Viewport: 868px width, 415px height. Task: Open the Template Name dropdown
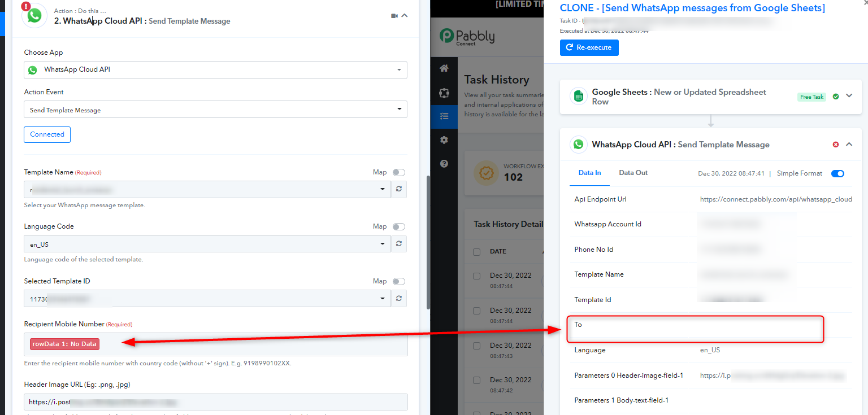[207, 190]
